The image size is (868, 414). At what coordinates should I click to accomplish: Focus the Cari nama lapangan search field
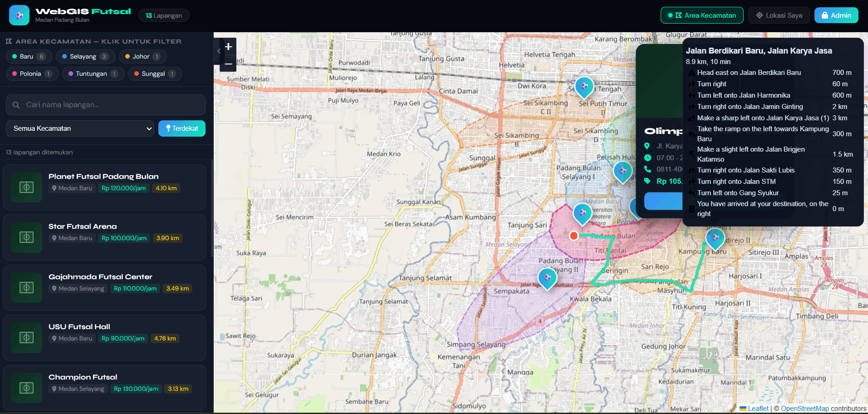[106, 105]
